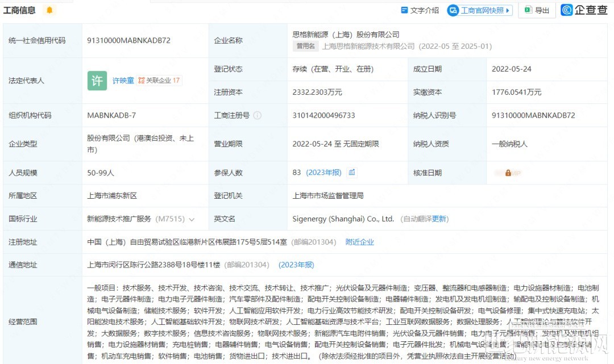The width and height of the screenshot is (614, 364).
Task: Click business term 2022-05-24 至 无固定期限
Action: click(335, 144)
